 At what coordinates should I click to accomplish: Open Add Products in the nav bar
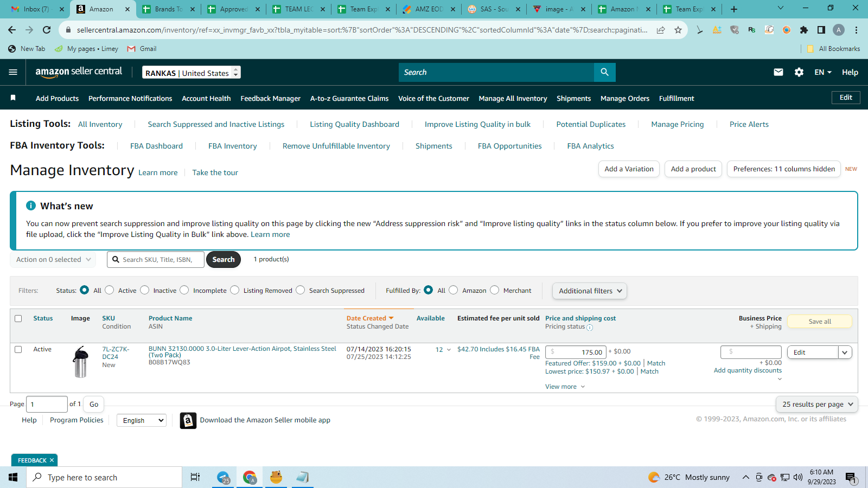click(x=57, y=98)
